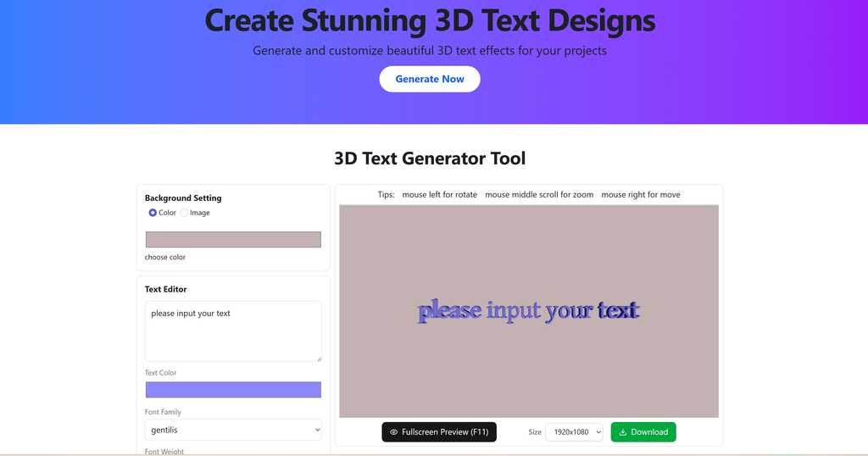Select the Image background option

tap(184, 213)
